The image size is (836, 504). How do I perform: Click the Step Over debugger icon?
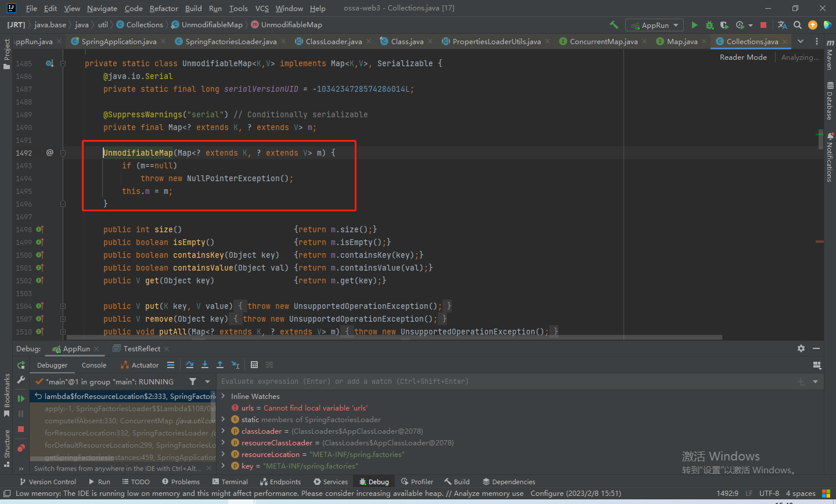click(x=190, y=365)
